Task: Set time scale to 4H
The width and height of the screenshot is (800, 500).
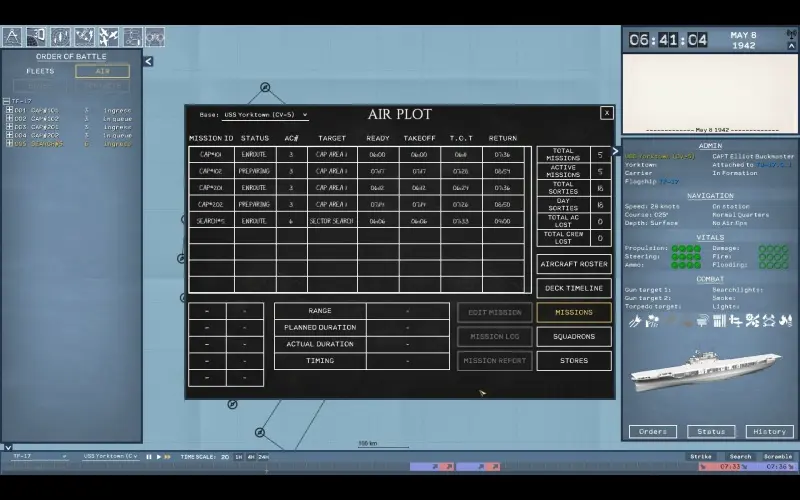Action: pyautogui.click(x=250, y=457)
